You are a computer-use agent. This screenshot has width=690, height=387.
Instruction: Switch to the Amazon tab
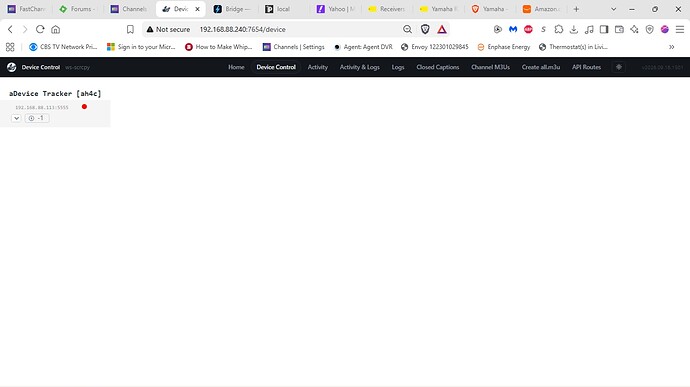[541, 9]
